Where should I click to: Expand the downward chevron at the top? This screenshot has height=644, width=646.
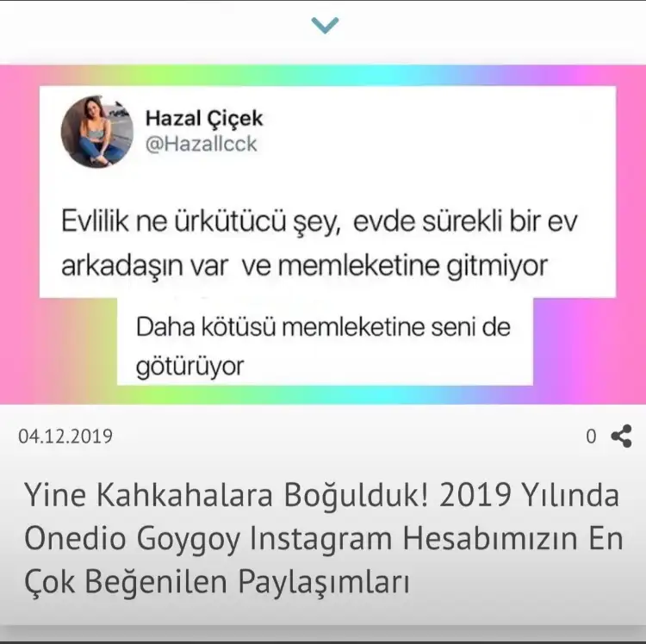pos(325,25)
